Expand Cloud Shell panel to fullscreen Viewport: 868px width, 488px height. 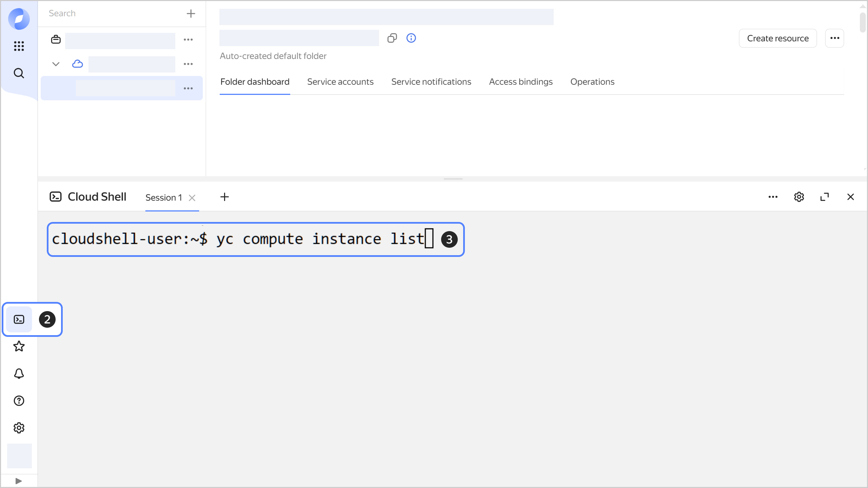[x=825, y=197]
